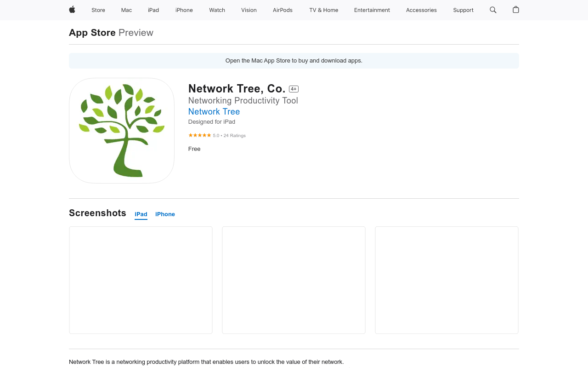The image size is (588, 368).
Task: Switch to iPhone screenshots tab
Action: [x=165, y=214]
